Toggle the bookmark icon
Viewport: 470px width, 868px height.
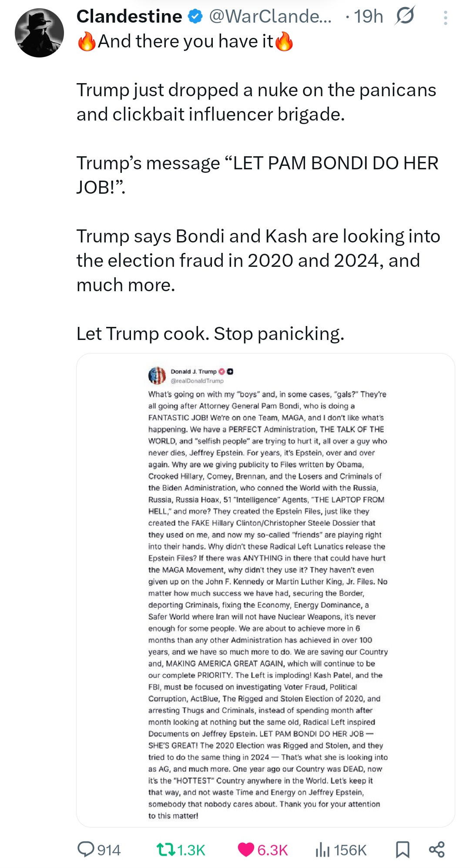click(x=402, y=849)
